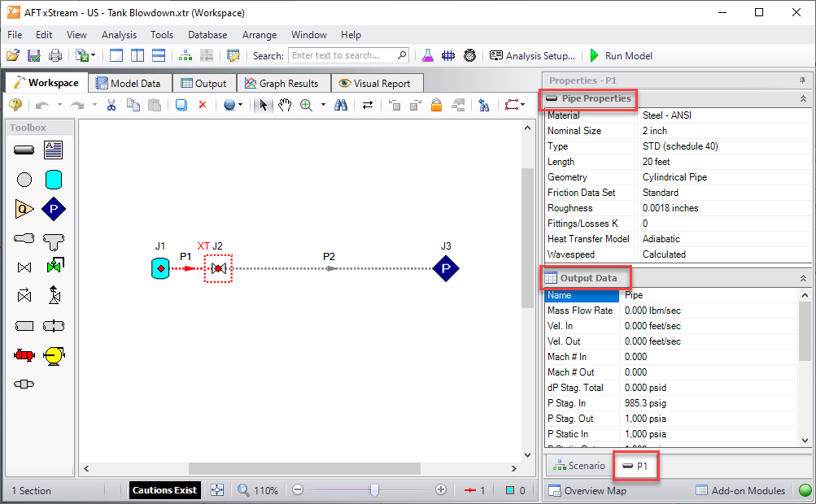Viewport: 816px width, 504px height.
Task: Click the Run Model button
Action: (x=620, y=55)
